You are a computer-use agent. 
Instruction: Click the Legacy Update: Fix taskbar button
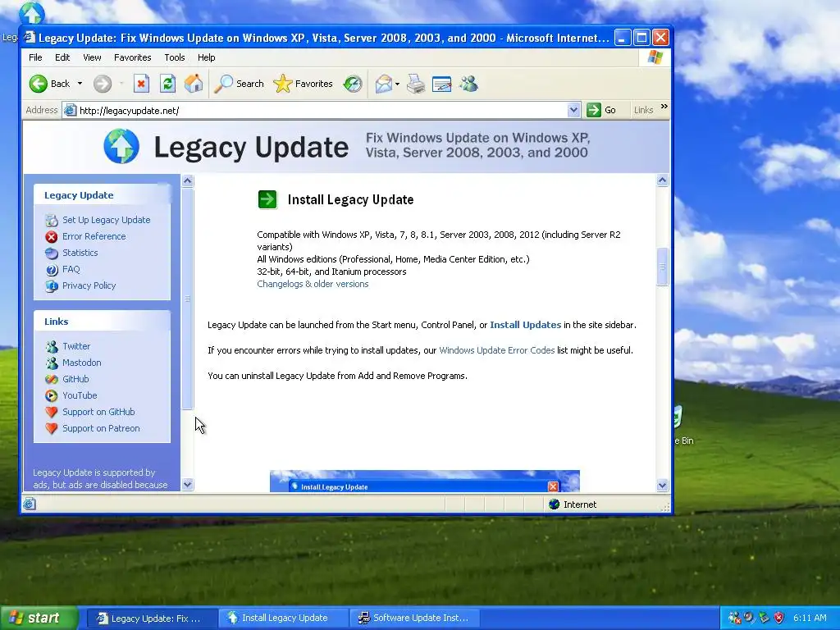pos(151,619)
